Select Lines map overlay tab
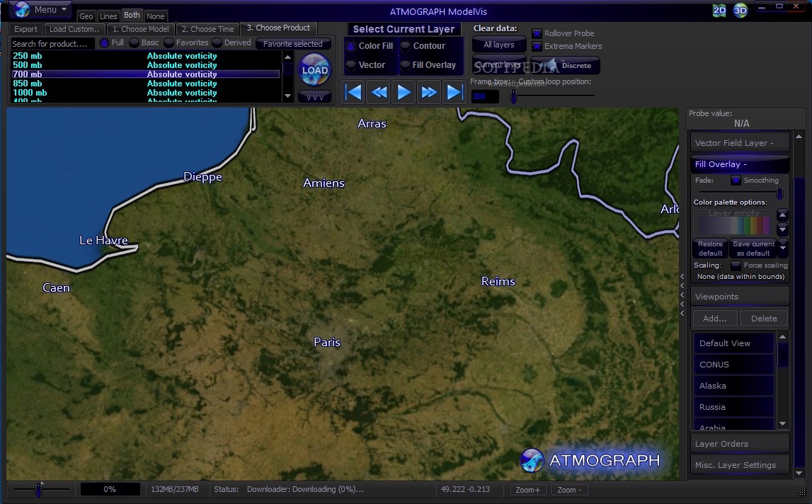Viewport: 812px width, 504px height. pos(108,16)
